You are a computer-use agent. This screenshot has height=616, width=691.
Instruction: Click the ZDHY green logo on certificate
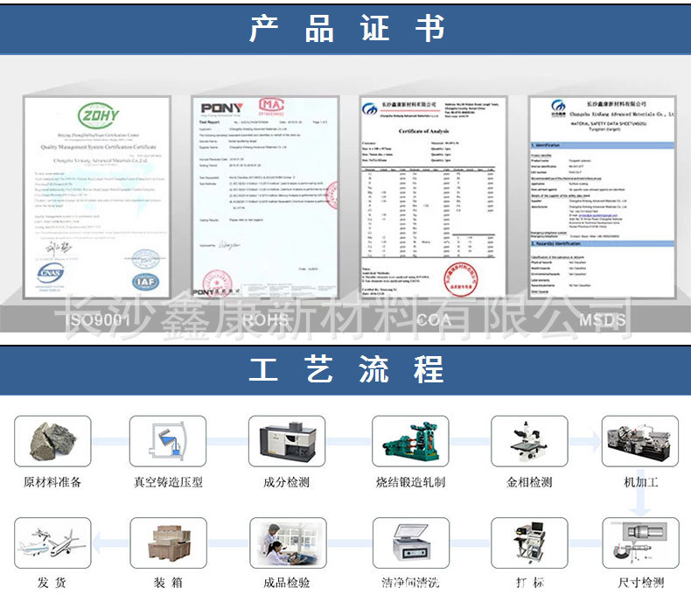98,115
